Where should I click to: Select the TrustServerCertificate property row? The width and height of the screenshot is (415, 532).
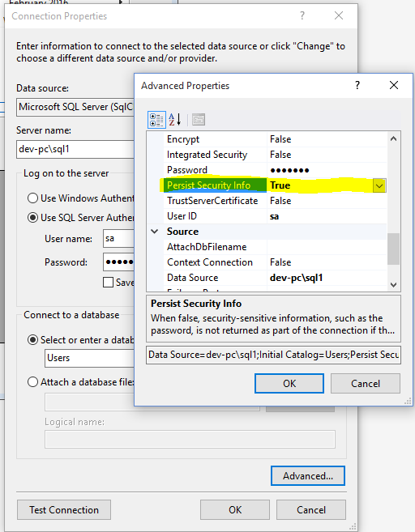(x=275, y=201)
